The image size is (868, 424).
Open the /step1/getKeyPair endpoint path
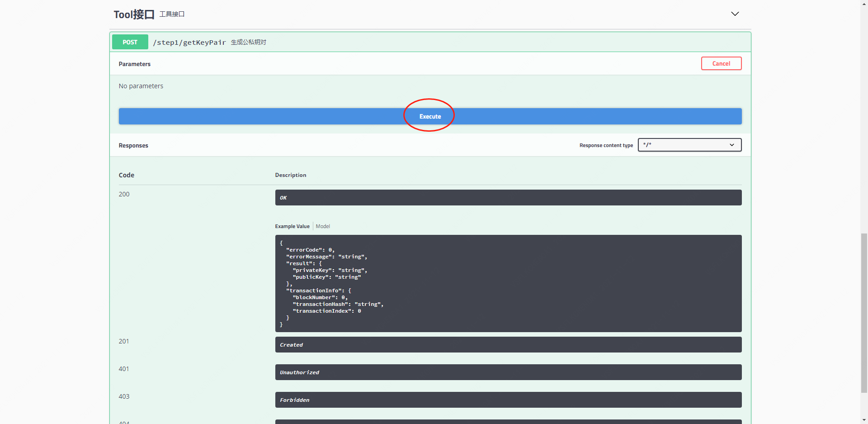click(x=189, y=43)
